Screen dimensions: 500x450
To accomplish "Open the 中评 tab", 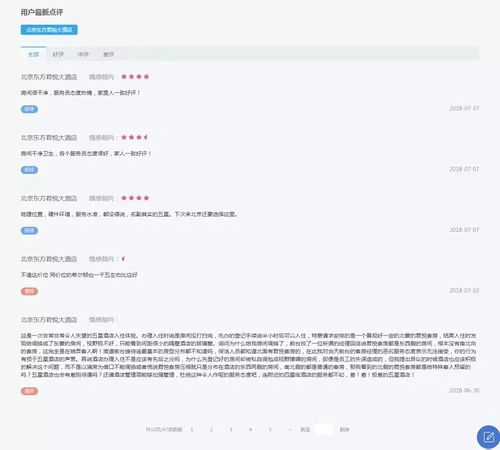I will coord(83,54).
